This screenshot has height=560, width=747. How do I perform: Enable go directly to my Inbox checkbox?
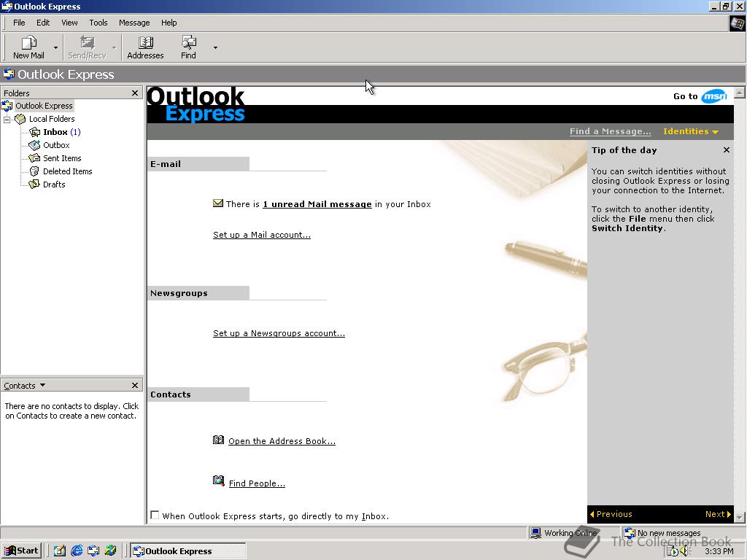[x=155, y=515]
